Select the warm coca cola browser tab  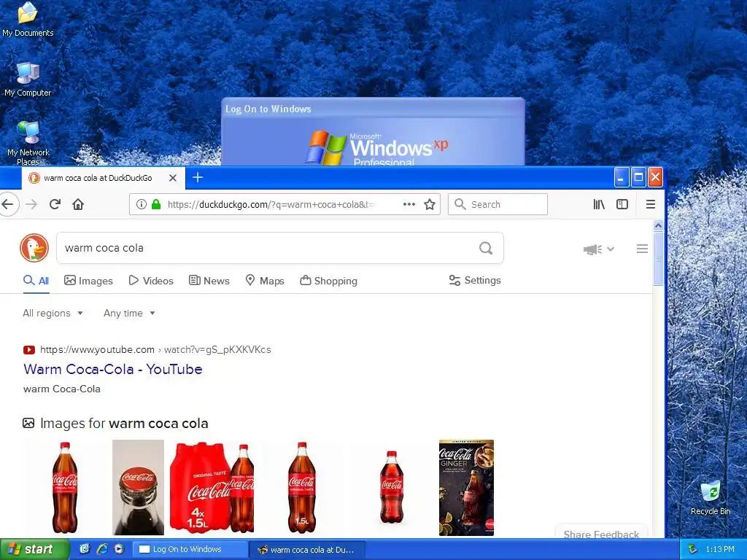(x=98, y=178)
